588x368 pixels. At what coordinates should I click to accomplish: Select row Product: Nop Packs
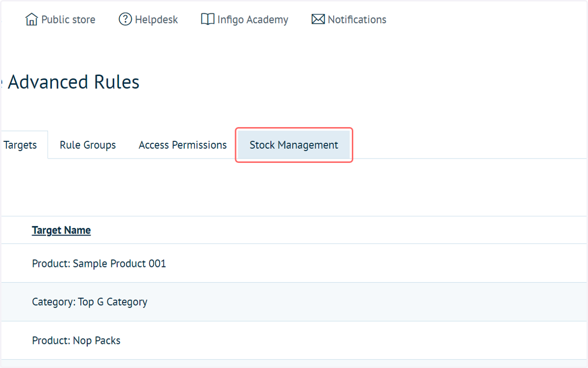point(294,341)
